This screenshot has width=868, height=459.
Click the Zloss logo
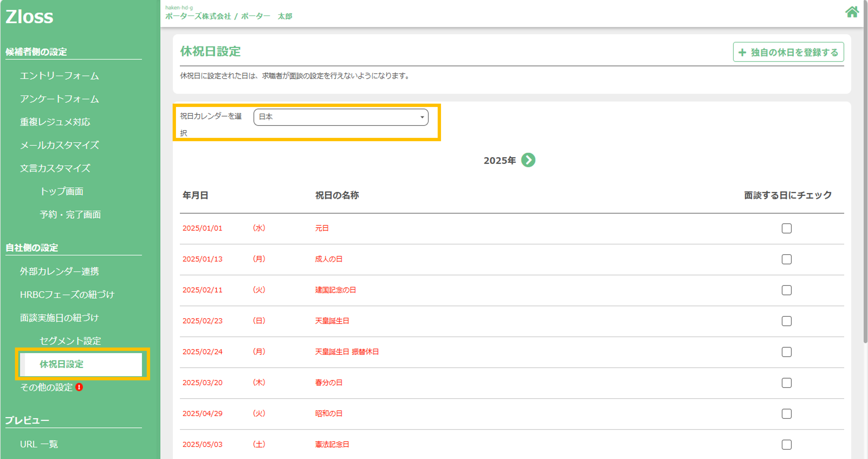(29, 17)
